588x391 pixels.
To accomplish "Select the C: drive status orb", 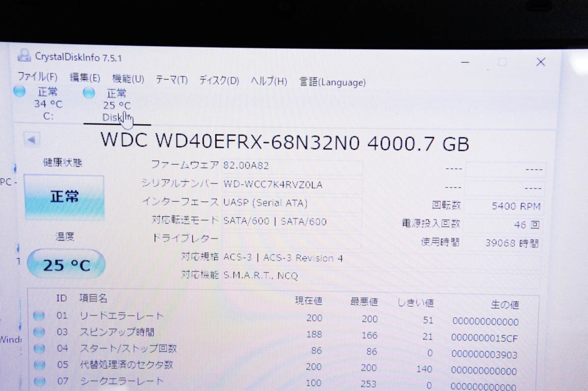I will [x=20, y=91].
